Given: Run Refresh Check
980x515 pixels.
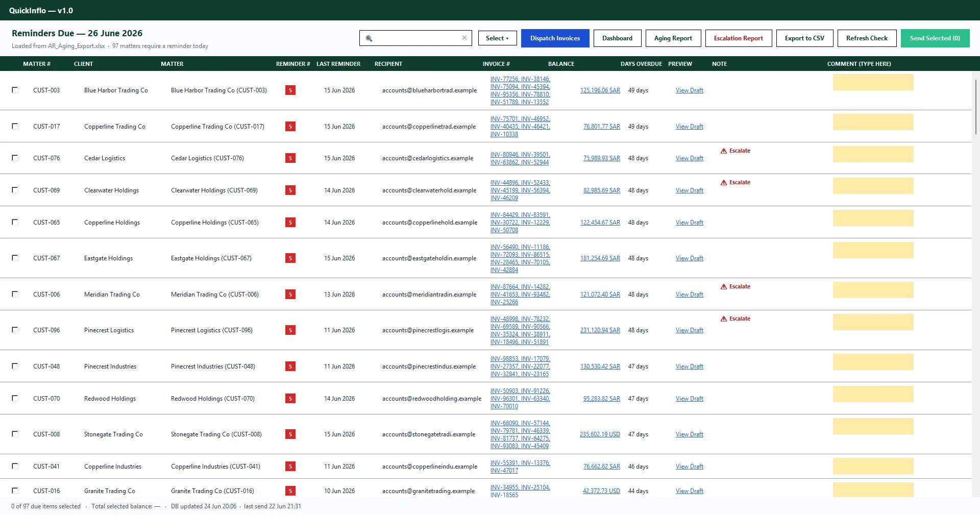Looking at the screenshot, I should point(867,38).
